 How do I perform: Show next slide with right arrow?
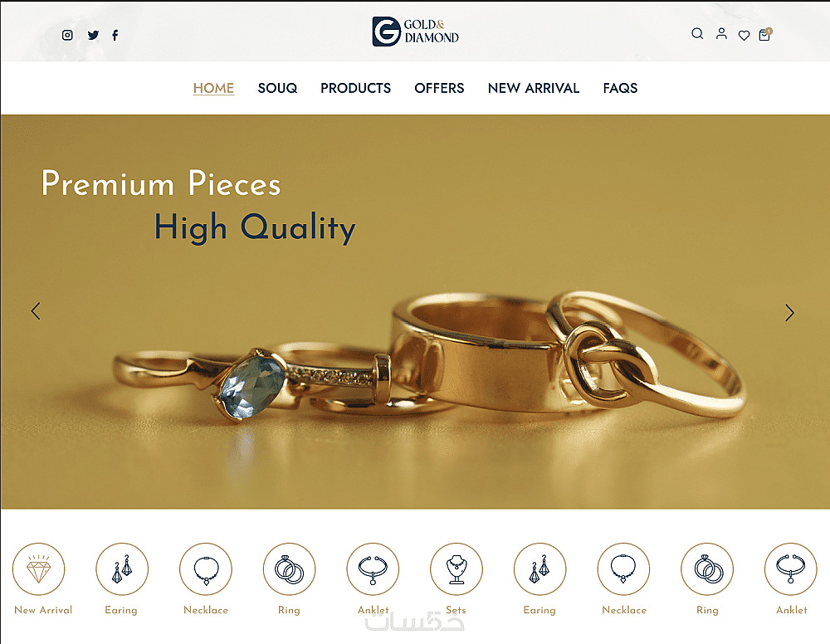pyautogui.click(x=789, y=313)
